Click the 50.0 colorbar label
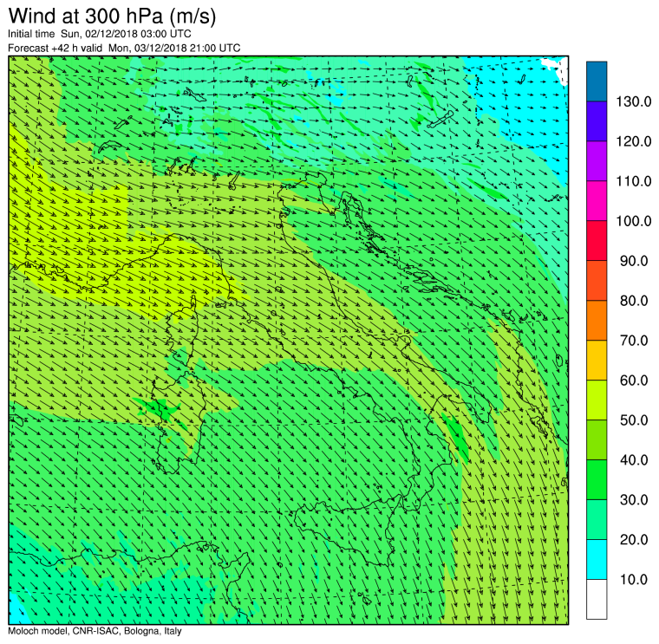 (634, 420)
